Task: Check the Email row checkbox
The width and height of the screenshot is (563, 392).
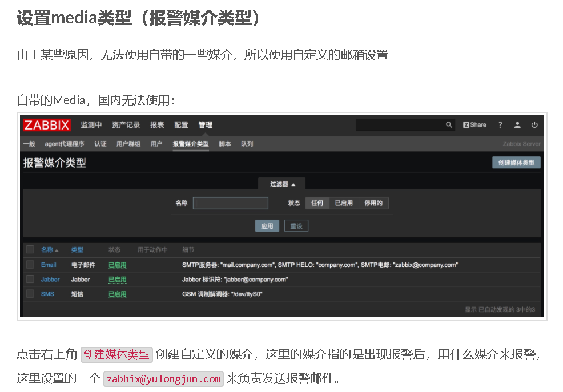Action: click(x=30, y=265)
